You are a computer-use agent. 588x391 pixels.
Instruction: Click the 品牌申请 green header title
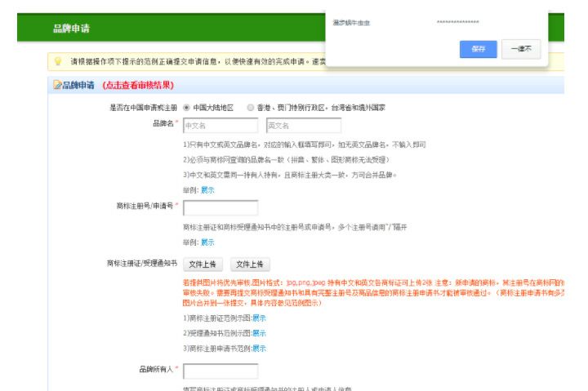72,29
